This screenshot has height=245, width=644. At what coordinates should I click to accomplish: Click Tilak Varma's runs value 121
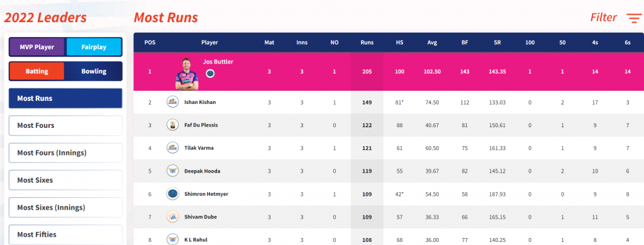[367, 148]
